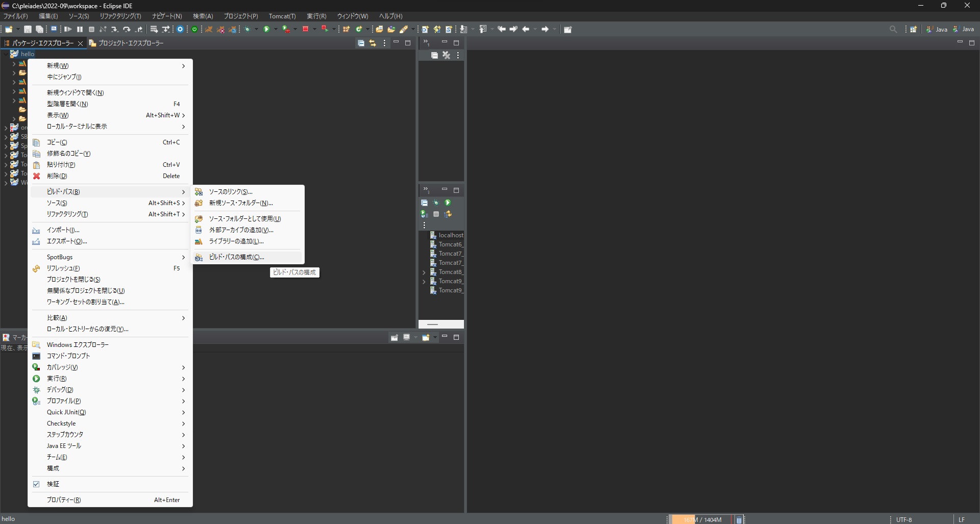This screenshot has width=980, height=524.
Task: Stop Tomcat via the cat icon with red X
Action: 222,29
